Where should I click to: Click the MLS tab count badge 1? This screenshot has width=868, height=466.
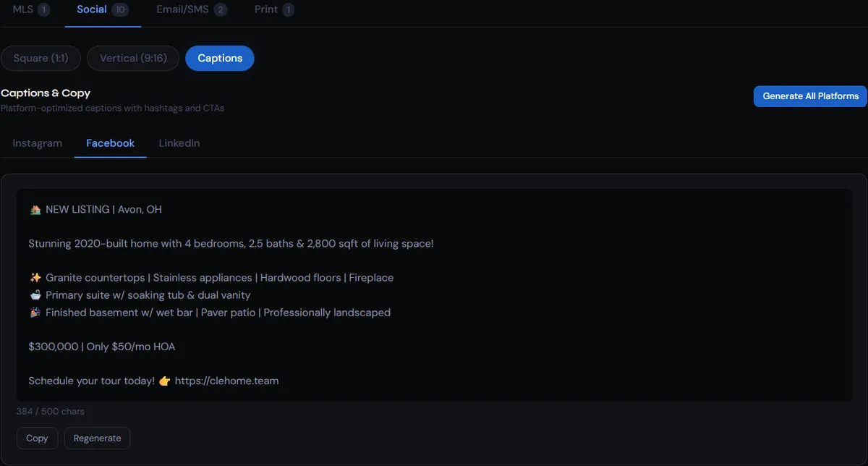coord(44,9)
